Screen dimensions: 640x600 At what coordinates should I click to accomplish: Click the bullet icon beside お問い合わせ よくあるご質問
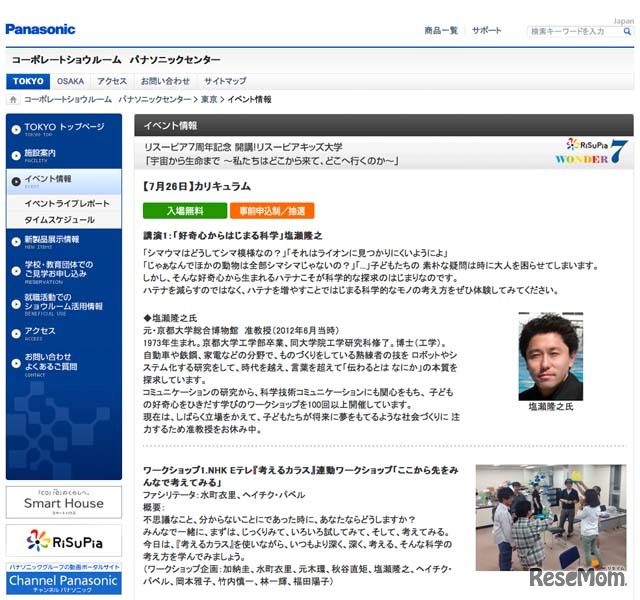16,363
